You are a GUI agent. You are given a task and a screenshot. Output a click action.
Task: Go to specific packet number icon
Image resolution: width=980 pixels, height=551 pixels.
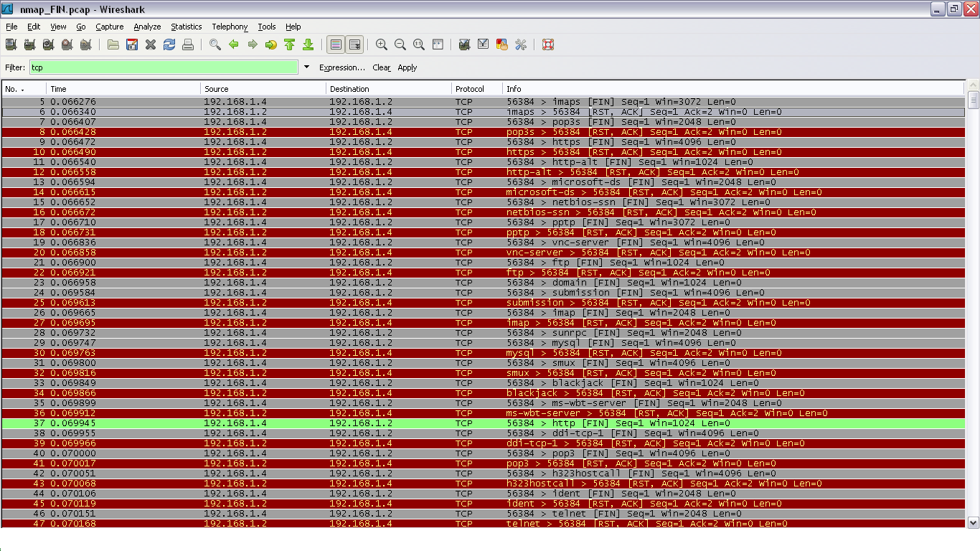click(x=271, y=44)
